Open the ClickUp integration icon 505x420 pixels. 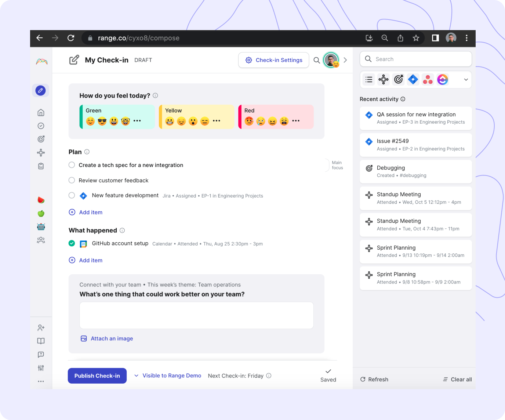click(443, 79)
